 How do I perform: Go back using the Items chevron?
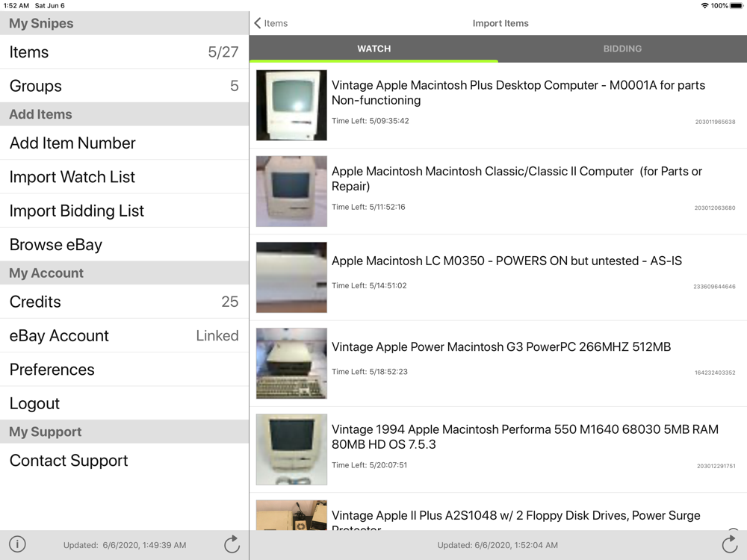pyautogui.click(x=270, y=23)
